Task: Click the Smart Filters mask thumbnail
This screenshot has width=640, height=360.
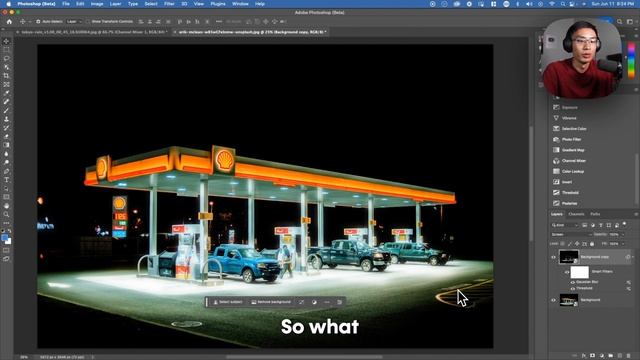Action: tap(580, 272)
